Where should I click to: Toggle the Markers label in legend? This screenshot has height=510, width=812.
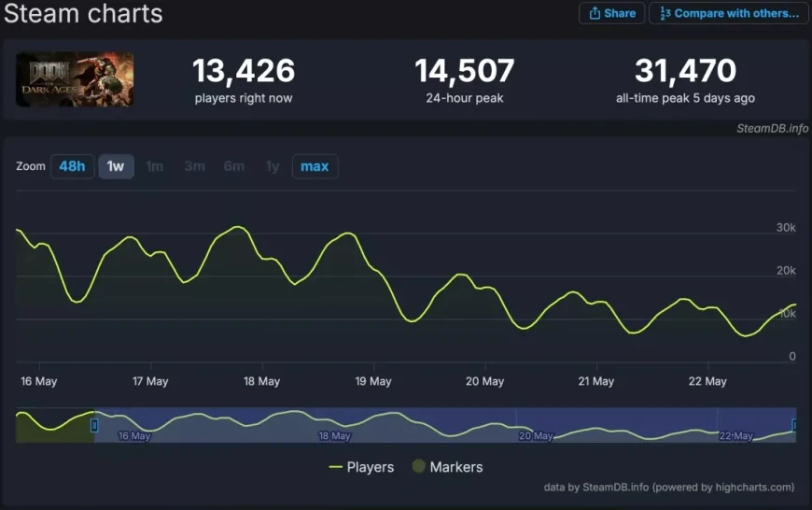pyautogui.click(x=456, y=467)
